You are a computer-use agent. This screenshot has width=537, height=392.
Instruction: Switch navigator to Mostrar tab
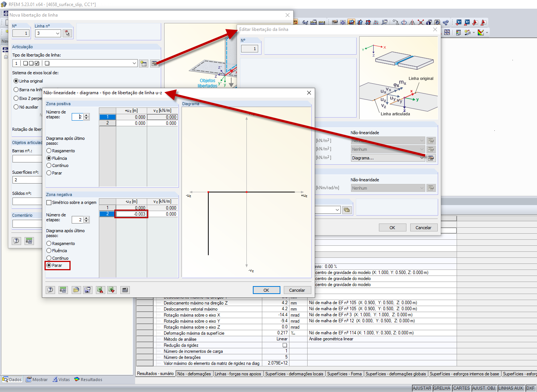[37, 380]
